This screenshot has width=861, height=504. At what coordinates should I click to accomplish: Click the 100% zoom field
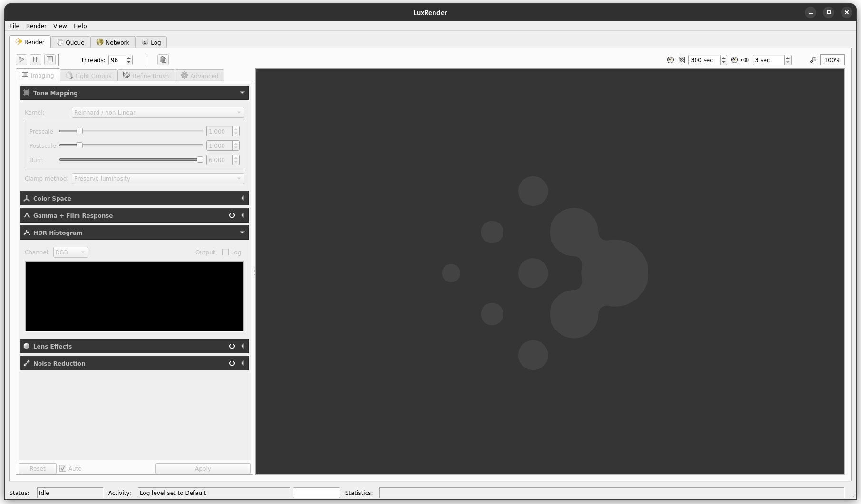coord(832,60)
